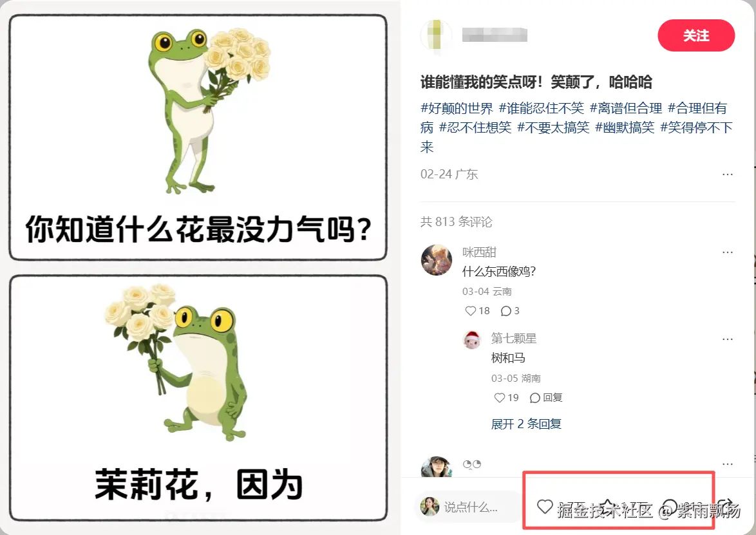Viewport: 756px width, 535px height.
Task: Open more options next to 02-24 广东
Action: click(728, 174)
